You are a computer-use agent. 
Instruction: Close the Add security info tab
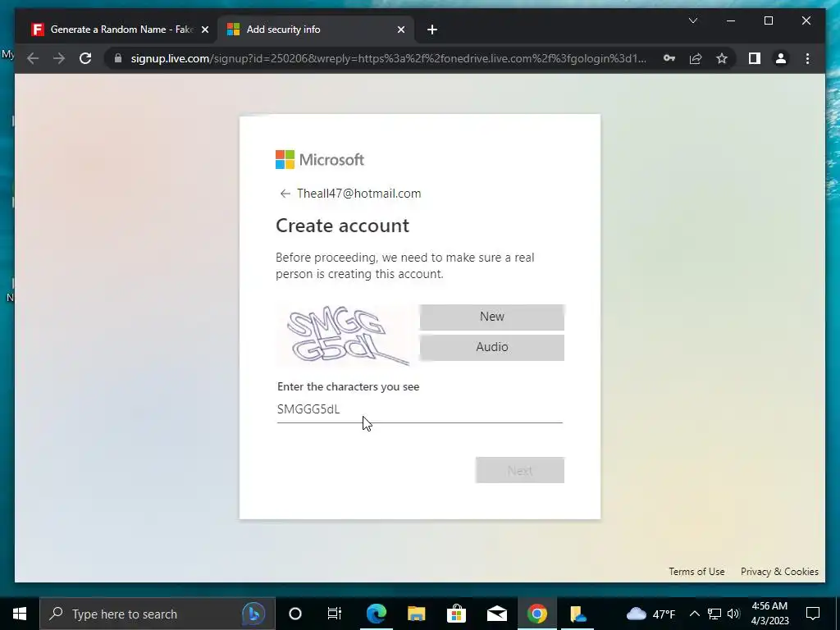[400, 30]
